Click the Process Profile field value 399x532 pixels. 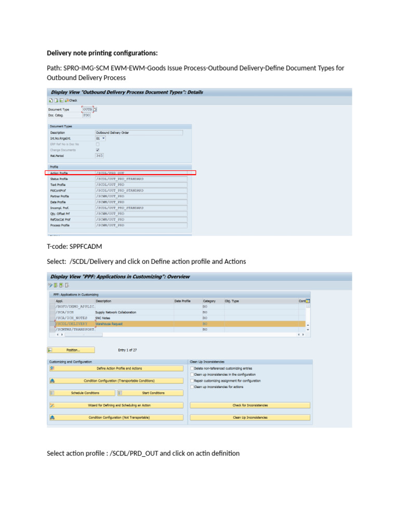[141, 225]
